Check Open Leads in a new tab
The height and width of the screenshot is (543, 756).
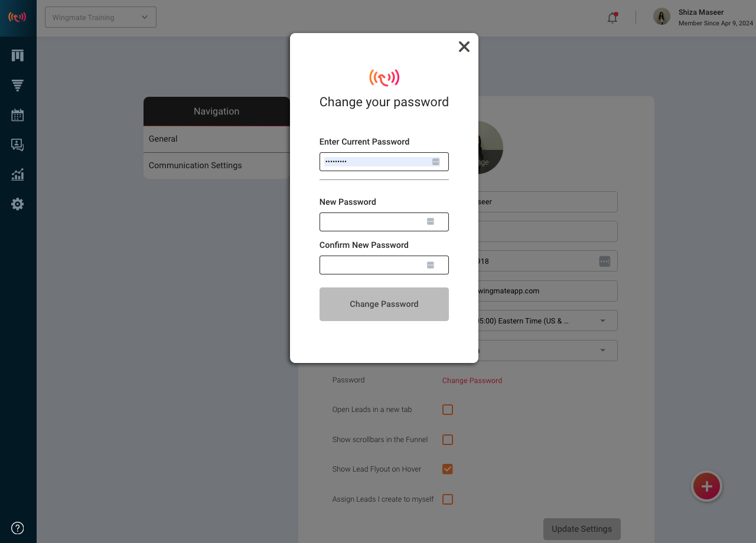pyautogui.click(x=448, y=410)
